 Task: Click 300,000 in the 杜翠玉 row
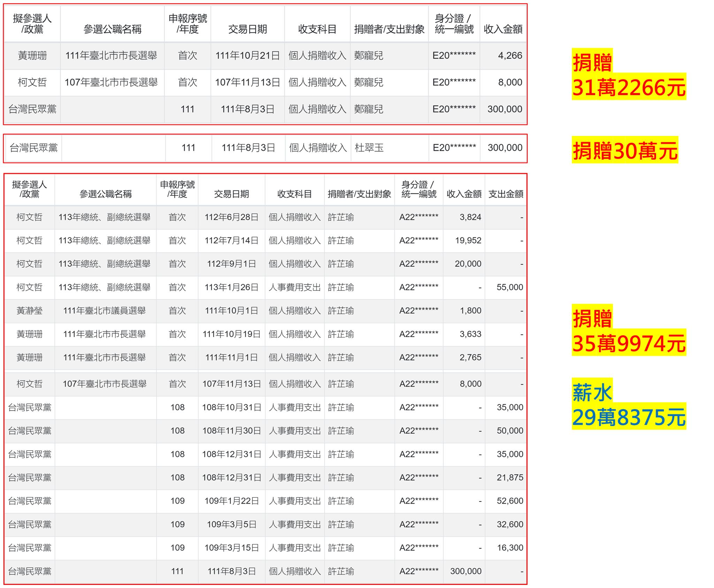pos(505,148)
